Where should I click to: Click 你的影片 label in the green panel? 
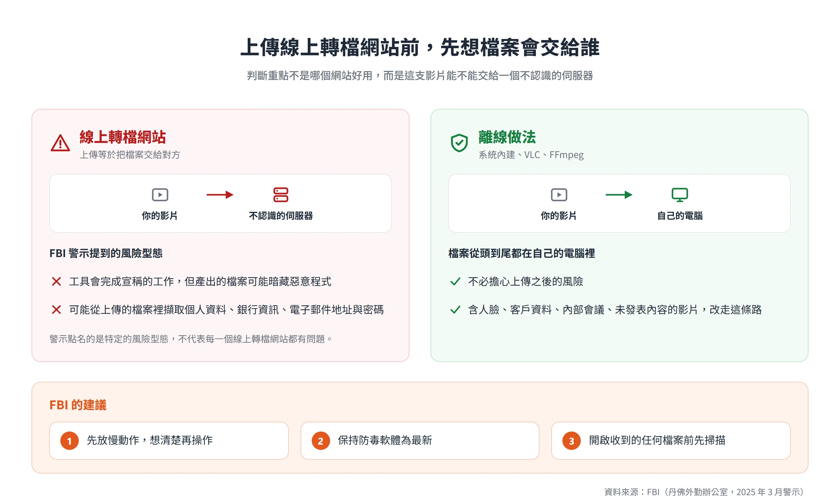(x=559, y=215)
